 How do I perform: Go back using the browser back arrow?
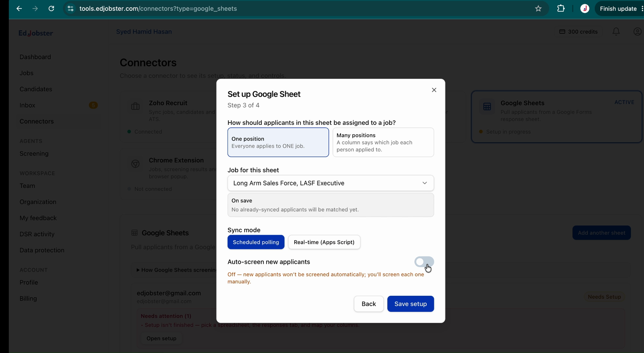[19, 8]
